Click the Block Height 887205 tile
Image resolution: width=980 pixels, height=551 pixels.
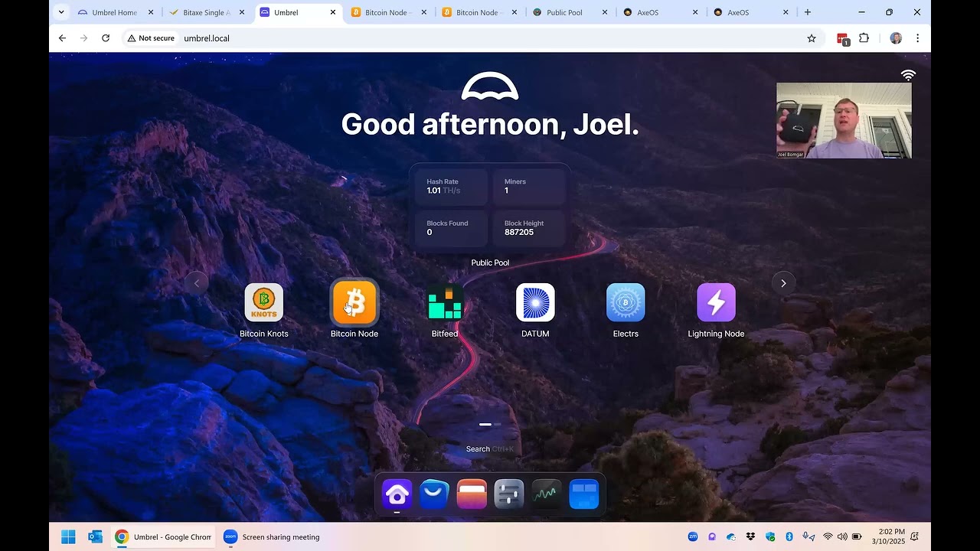(529, 228)
